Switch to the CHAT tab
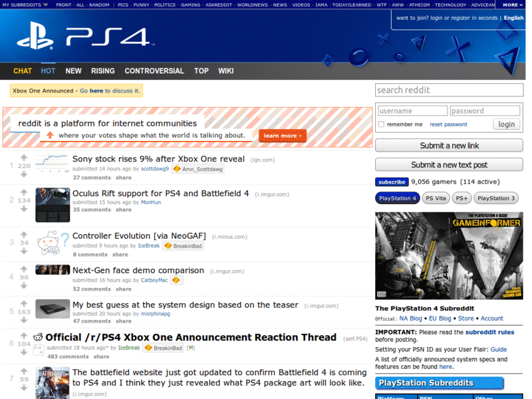Viewport: 532px width, 399px height. (x=23, y=71)
